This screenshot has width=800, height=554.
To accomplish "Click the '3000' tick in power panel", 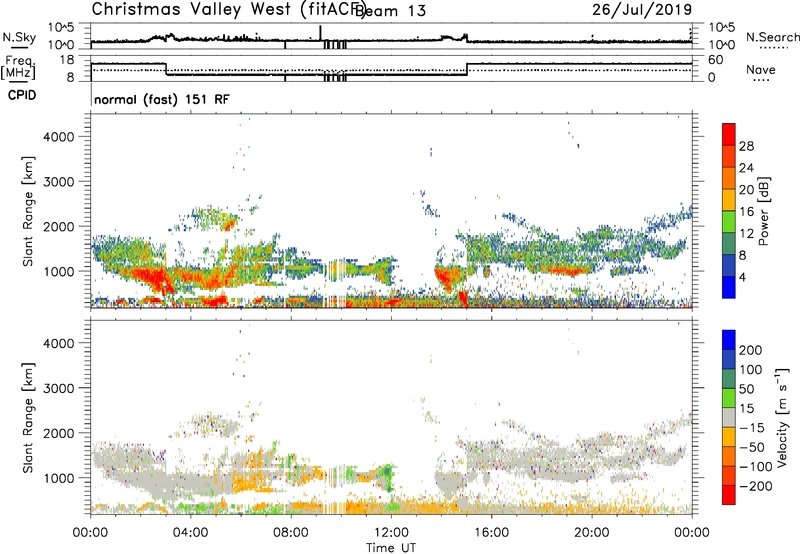I will click(58, 182).
